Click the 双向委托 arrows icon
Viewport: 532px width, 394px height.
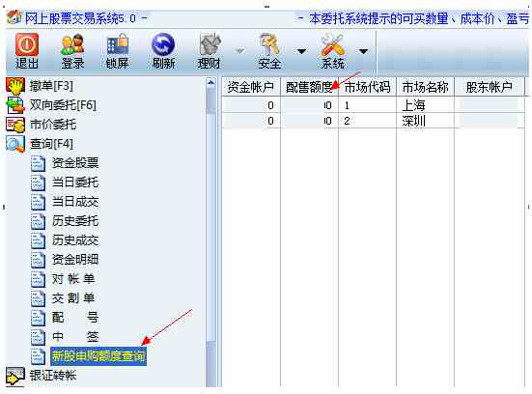15,105
